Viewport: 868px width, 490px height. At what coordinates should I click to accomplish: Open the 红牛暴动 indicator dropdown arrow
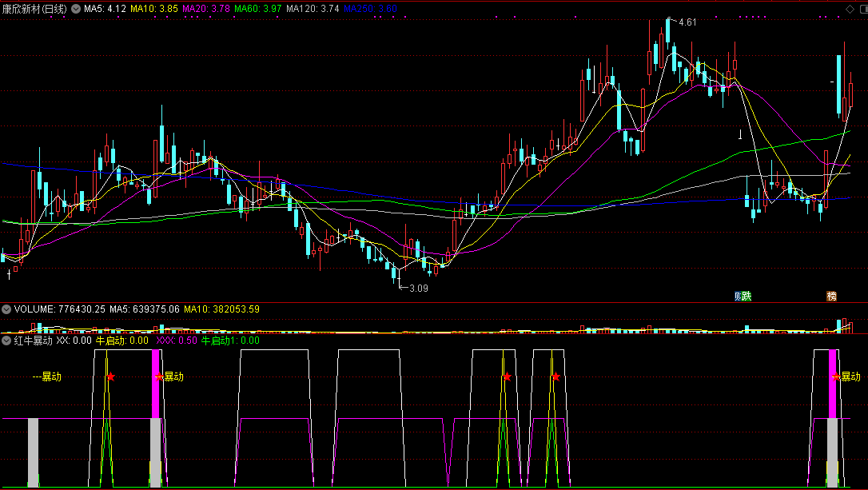pyautogui.click(x=6, y=341)
